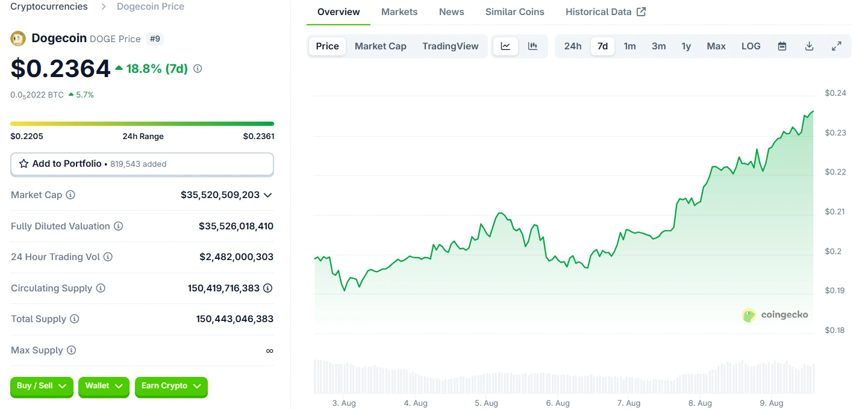Open the Market Cap info tooltip icon
868x410 pixels.
[x=71, y=195]
